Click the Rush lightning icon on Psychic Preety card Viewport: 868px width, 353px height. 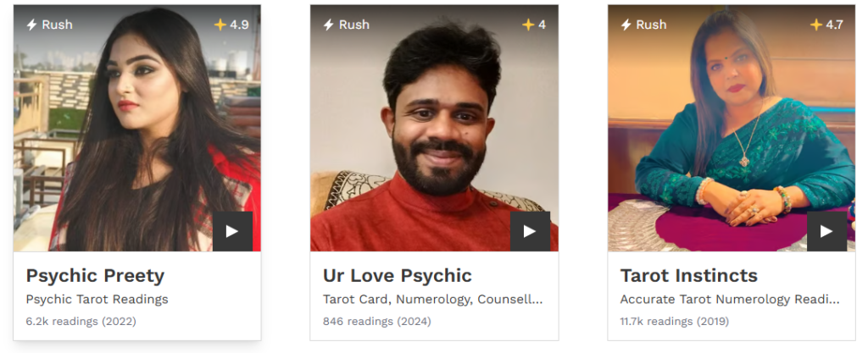pos(31,25)
